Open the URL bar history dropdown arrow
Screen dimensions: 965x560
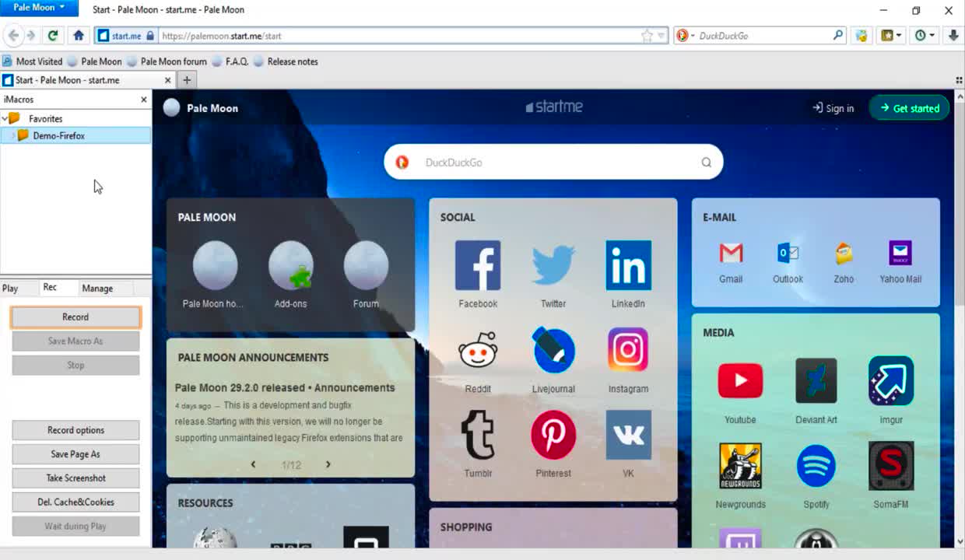[661, 36]
